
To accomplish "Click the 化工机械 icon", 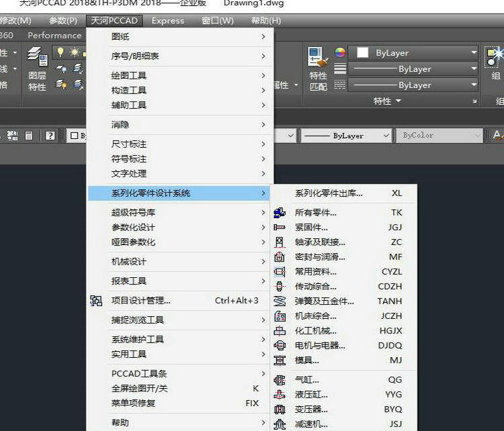I will coord(280,331).
